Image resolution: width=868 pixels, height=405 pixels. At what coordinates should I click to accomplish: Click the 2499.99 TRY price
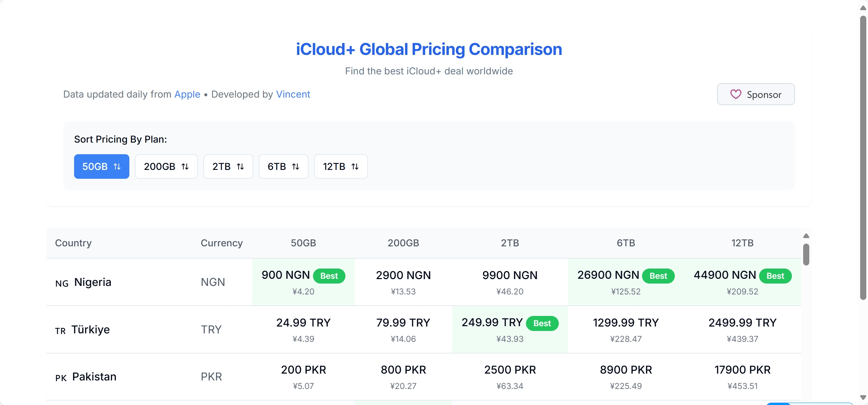742,322
